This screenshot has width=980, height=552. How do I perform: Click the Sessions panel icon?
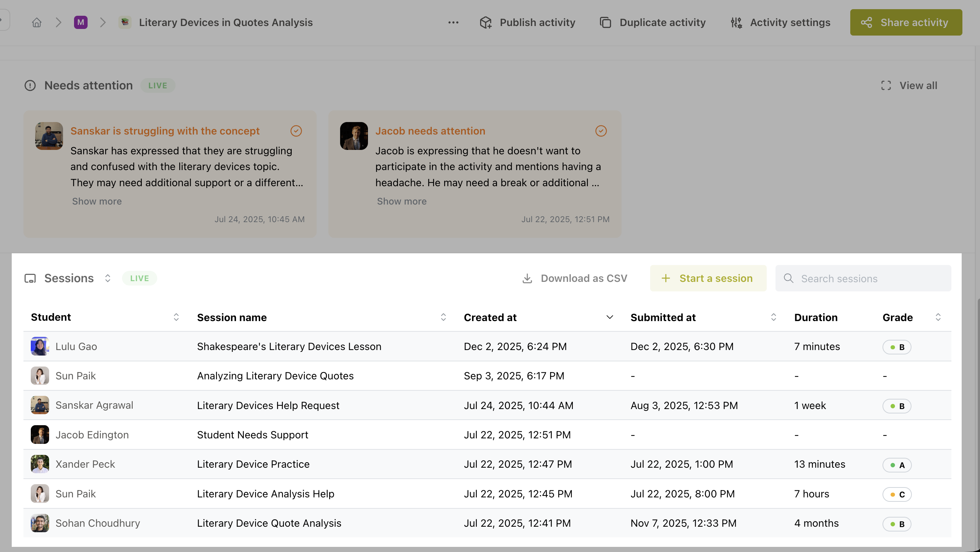[x=30, y=279]
